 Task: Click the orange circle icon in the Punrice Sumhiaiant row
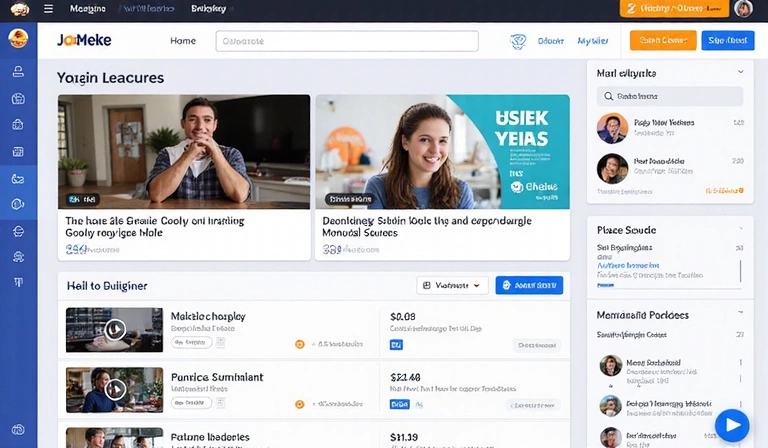pos(300,404)
